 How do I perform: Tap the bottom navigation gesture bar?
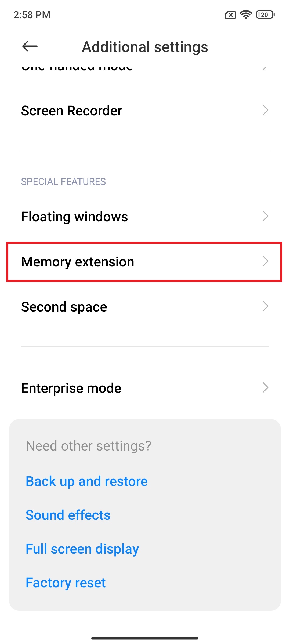click(145, 638)
